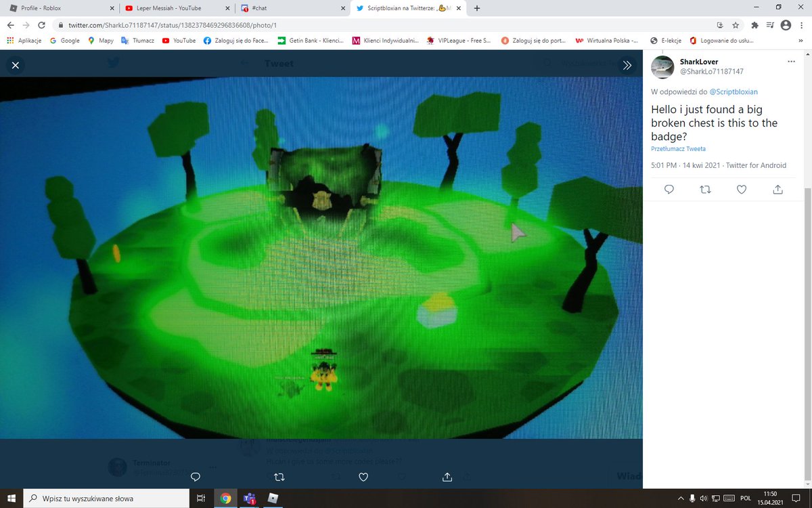Open the Google bookmark
This screenshot has width=812, height=508.
tap(65, 41)
